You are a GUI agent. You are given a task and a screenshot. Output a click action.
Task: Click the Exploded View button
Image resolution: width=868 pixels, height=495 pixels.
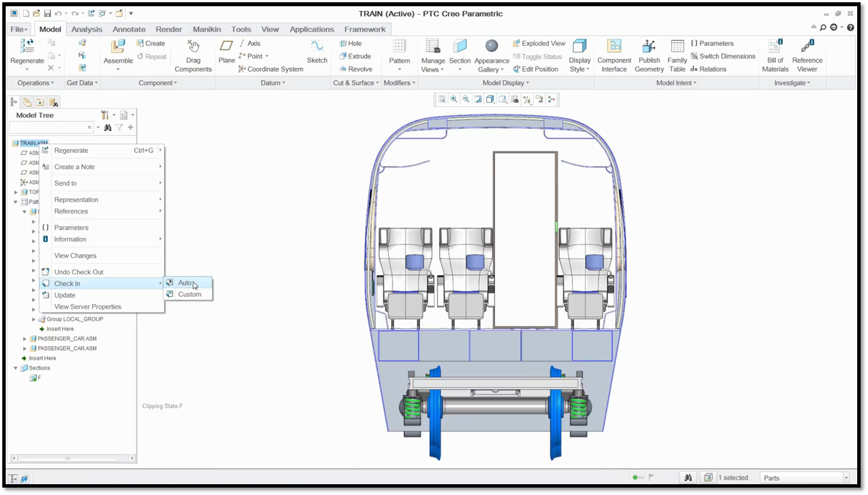pyautogui.click(x=539, y=43)
